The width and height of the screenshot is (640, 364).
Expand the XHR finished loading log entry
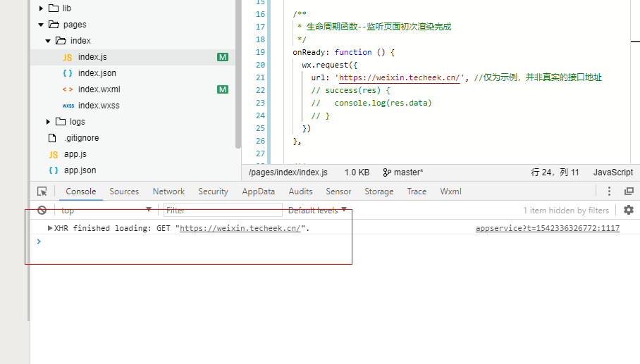[50, 228]
